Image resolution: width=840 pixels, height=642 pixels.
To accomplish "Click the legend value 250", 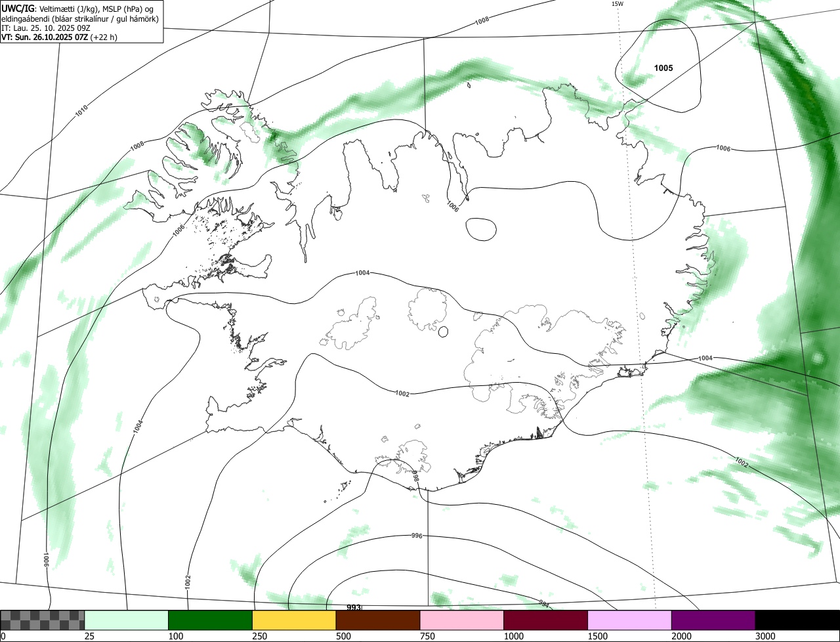I will pyautogui.click(x=260, y=636).
